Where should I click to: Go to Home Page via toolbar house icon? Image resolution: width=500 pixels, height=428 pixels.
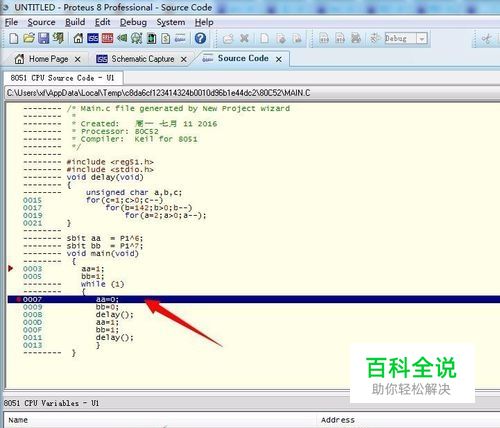coord(78,38)
